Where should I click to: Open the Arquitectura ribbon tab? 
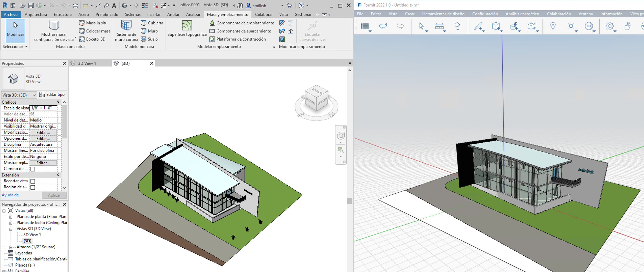(36, 15)
